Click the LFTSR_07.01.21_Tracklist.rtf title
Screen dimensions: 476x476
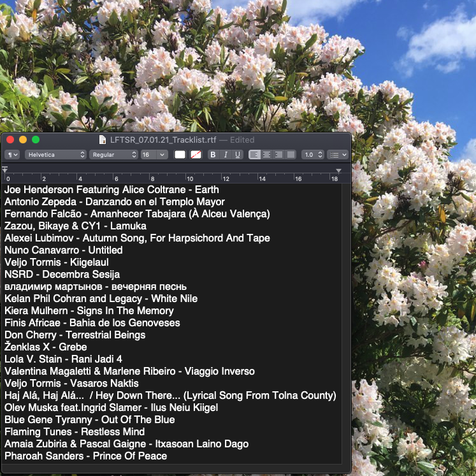[163, 140]
